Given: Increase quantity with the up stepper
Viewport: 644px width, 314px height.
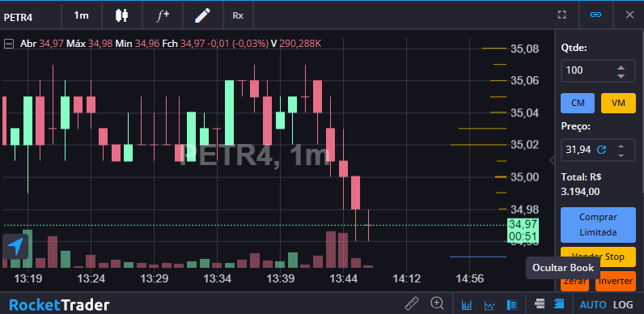Looking at the screenshot, I should tap(621, 67).
